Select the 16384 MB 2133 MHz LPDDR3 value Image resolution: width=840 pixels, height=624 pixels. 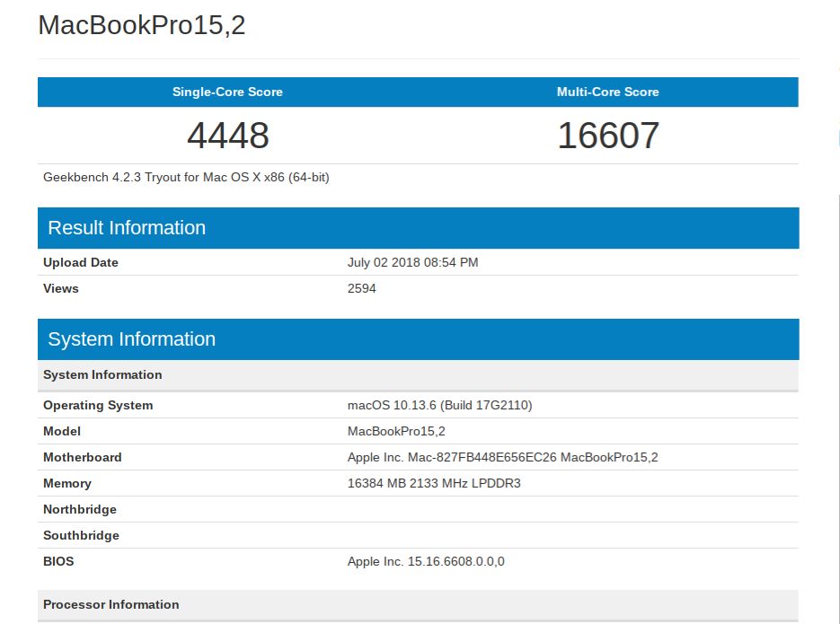click(x=434, y=484)
